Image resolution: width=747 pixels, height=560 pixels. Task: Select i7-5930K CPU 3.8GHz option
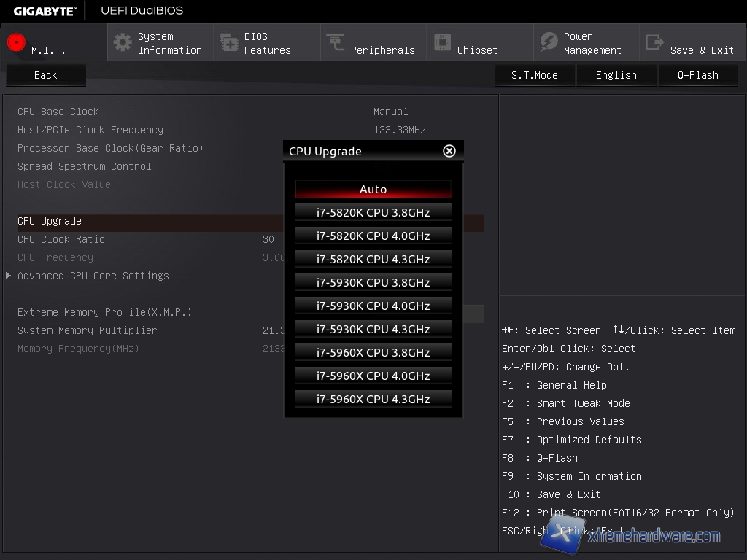373,282
